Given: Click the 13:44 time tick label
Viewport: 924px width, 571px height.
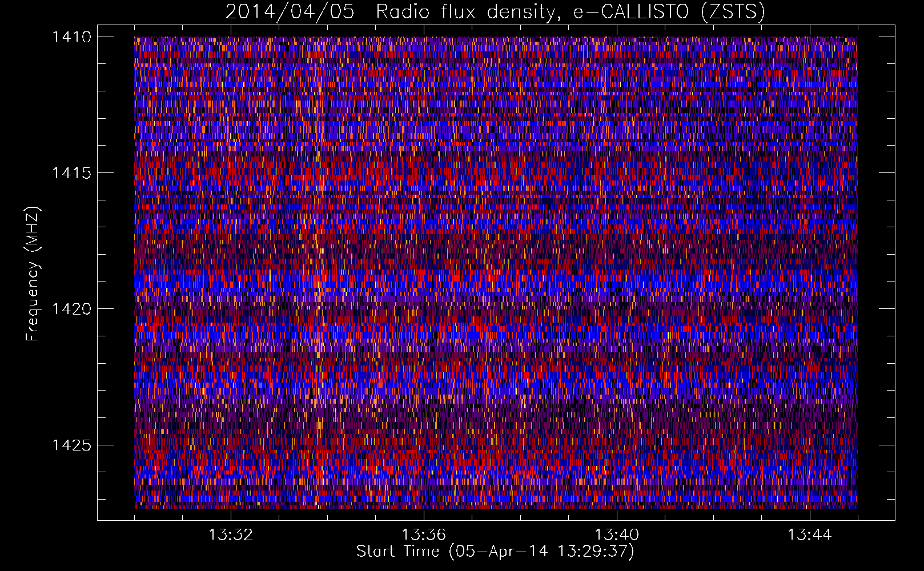Looking at the screenshot, I should tap(810, 535).
